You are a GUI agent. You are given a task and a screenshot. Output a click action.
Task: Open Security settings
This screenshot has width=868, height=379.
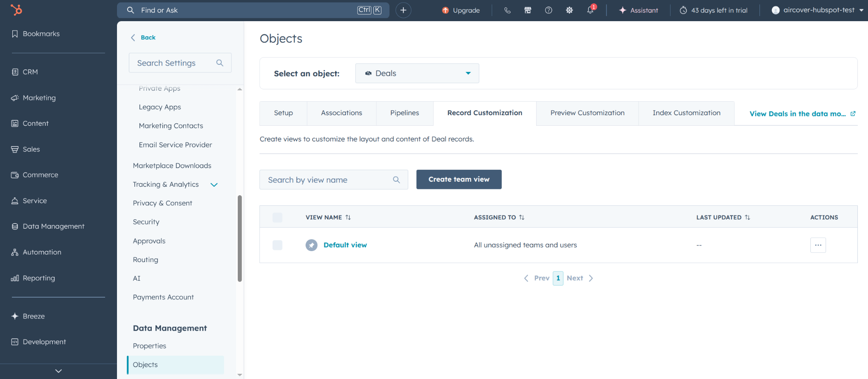click(x=146, y=222)
